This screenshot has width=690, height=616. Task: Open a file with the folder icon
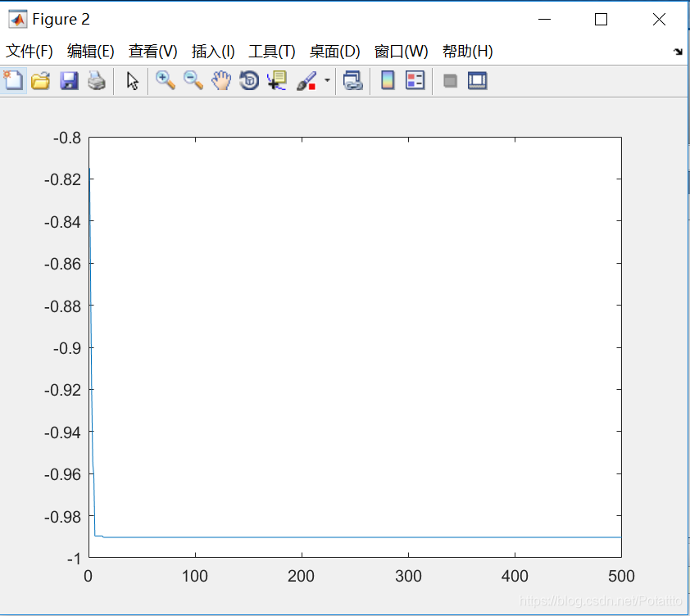click(x=41, y=81)
